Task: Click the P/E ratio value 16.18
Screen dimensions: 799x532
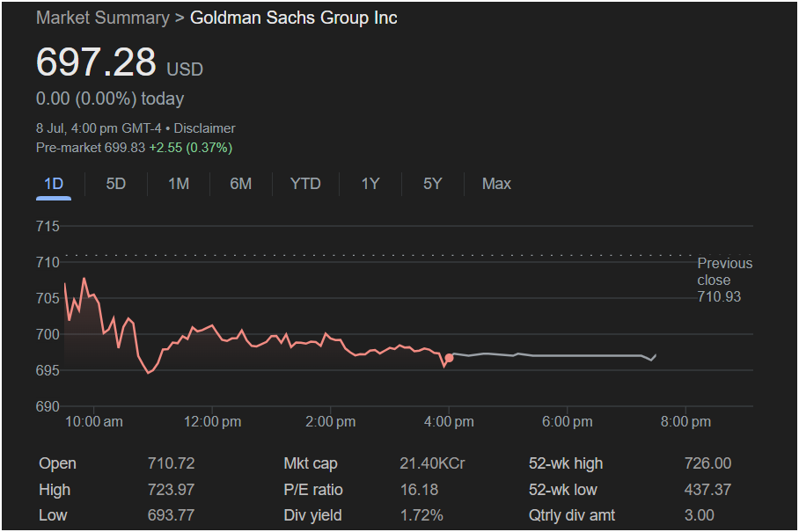Action: 419,490
